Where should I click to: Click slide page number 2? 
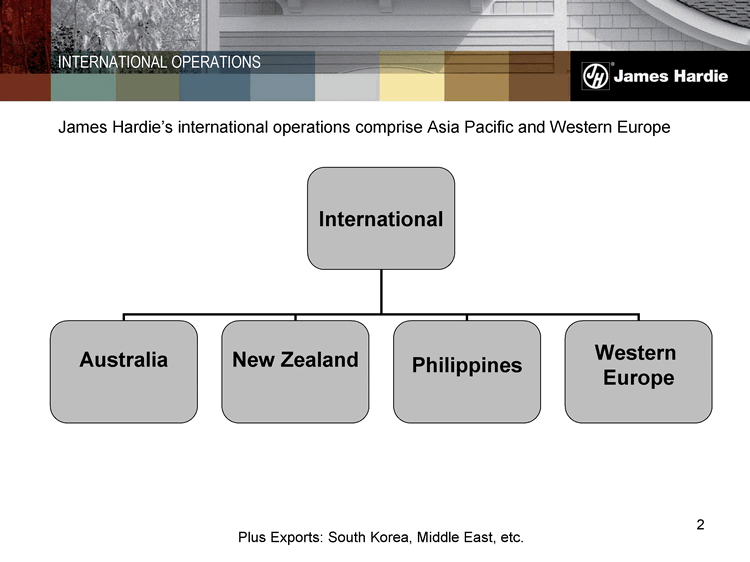click(x=700, y=525)
